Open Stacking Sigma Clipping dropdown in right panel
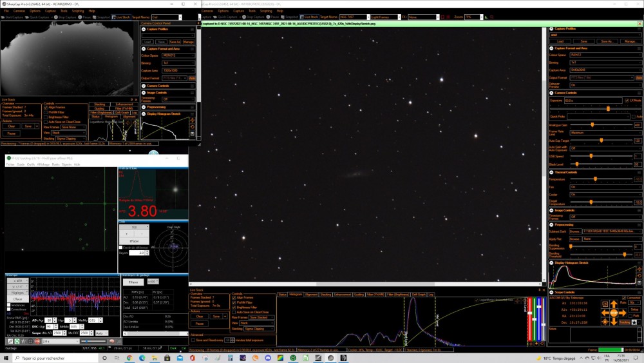This screenshot has width=644, height=363. (x=259, y=328)
